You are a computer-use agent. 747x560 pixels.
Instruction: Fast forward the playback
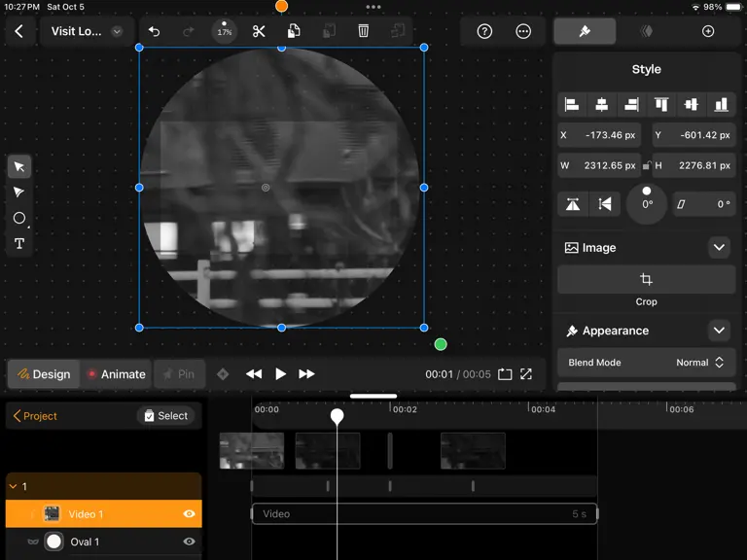coord(306,374)
